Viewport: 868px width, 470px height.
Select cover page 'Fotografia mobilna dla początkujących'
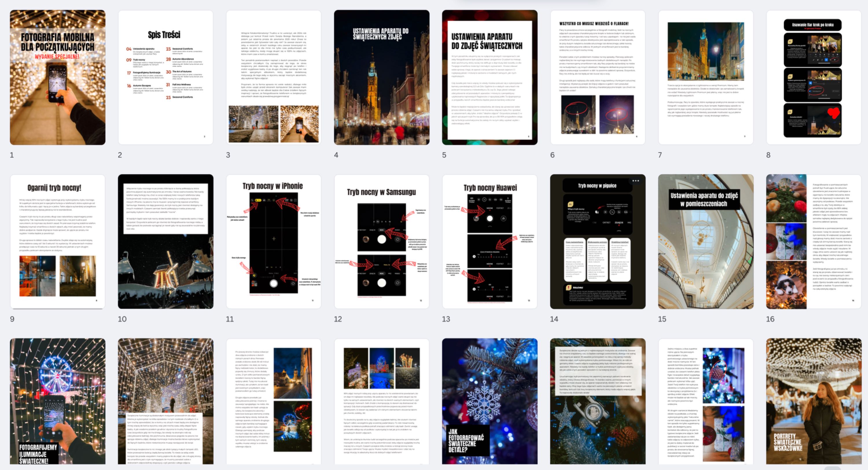pos(58,78)
